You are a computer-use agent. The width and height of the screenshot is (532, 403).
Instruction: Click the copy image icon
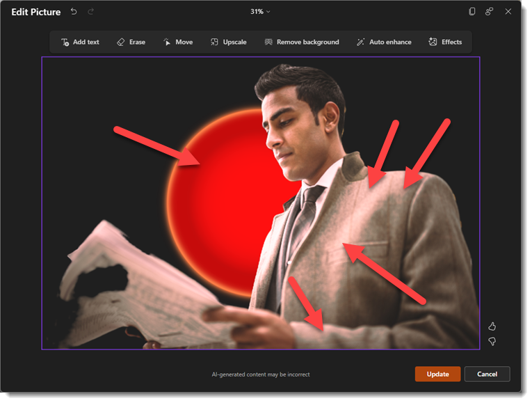coord(472,12)
